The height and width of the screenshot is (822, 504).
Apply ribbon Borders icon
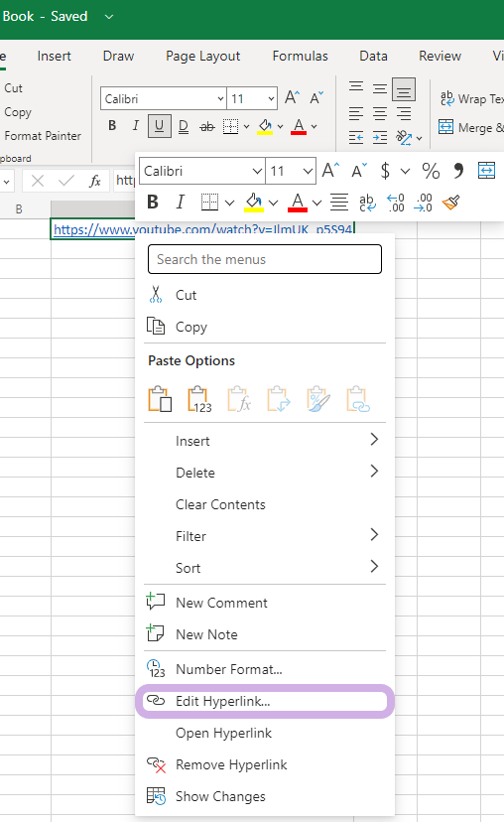click(x=230, y=126)
